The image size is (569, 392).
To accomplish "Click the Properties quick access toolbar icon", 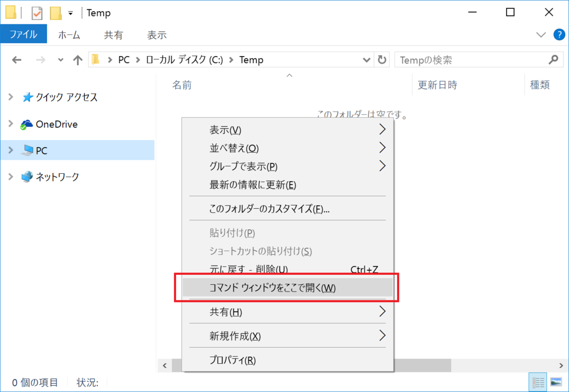I will tap(37, 13).
